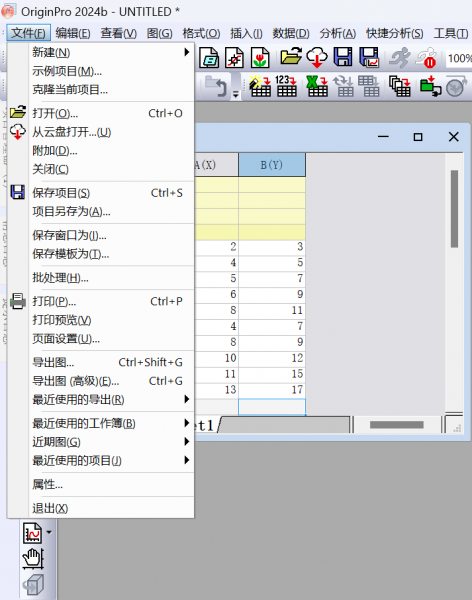Click the Import Wizard icon

[260, 86]
